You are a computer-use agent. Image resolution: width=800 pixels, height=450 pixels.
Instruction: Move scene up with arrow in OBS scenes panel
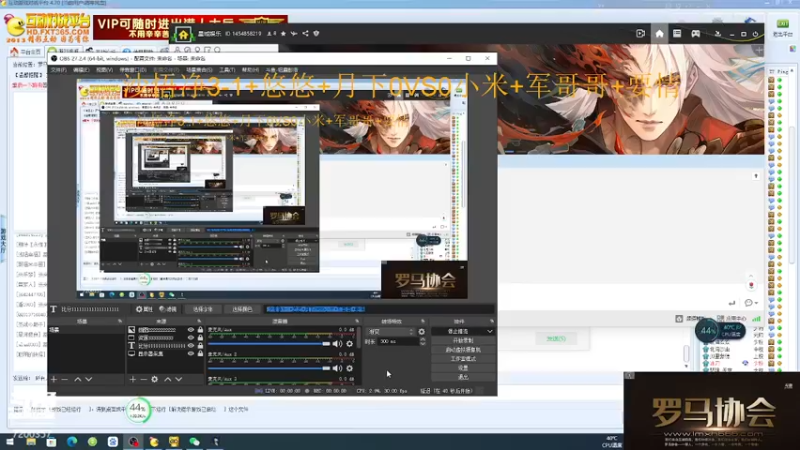click(x=78, y=379)
